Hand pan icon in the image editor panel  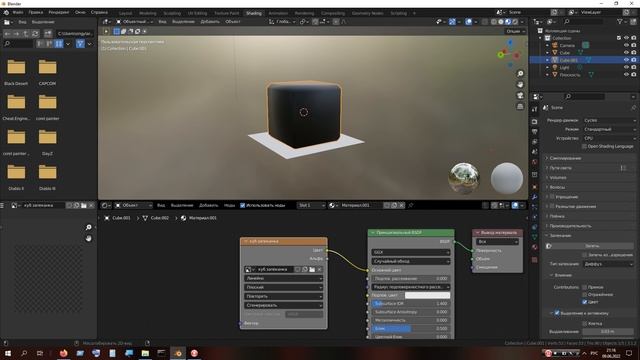click(89, 238)
